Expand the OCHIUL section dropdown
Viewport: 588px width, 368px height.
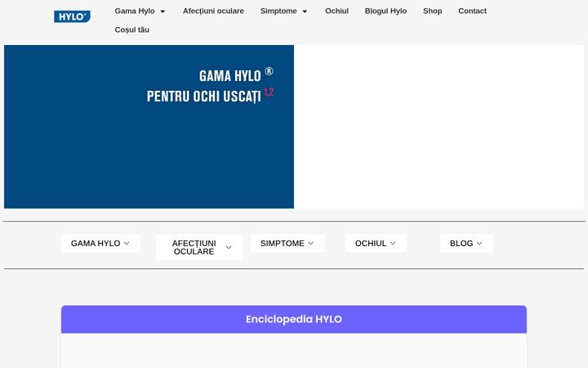coord(376,244)
